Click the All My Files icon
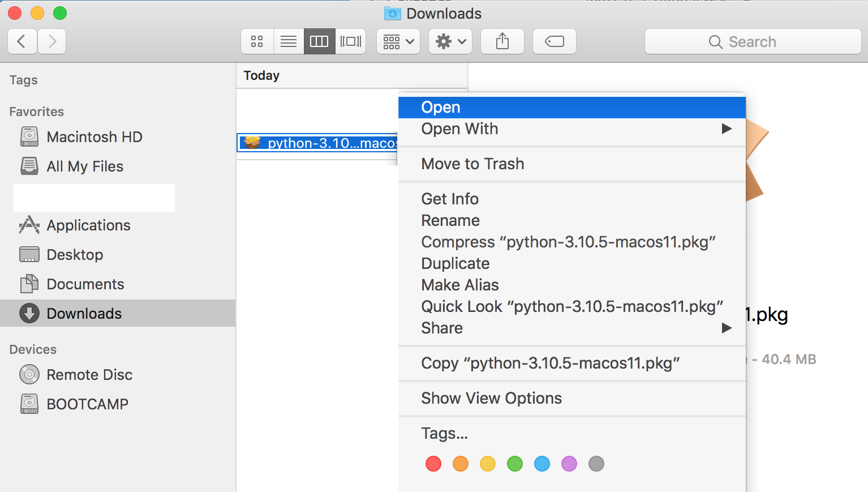868x492 pixels. [29, 166]
